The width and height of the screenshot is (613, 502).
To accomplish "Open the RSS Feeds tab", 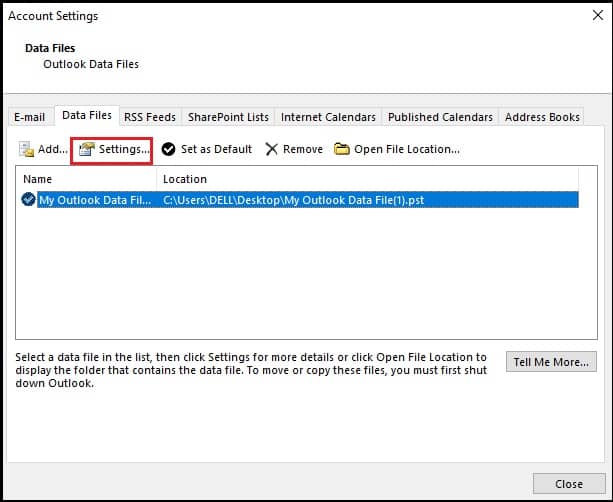I will coord(150,117).
